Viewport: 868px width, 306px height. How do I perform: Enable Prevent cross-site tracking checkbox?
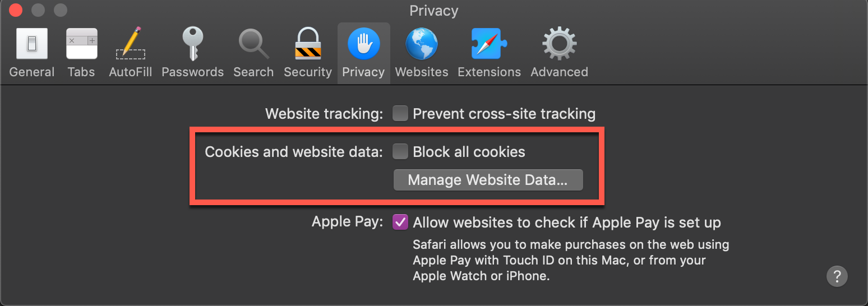coord(400,114)
